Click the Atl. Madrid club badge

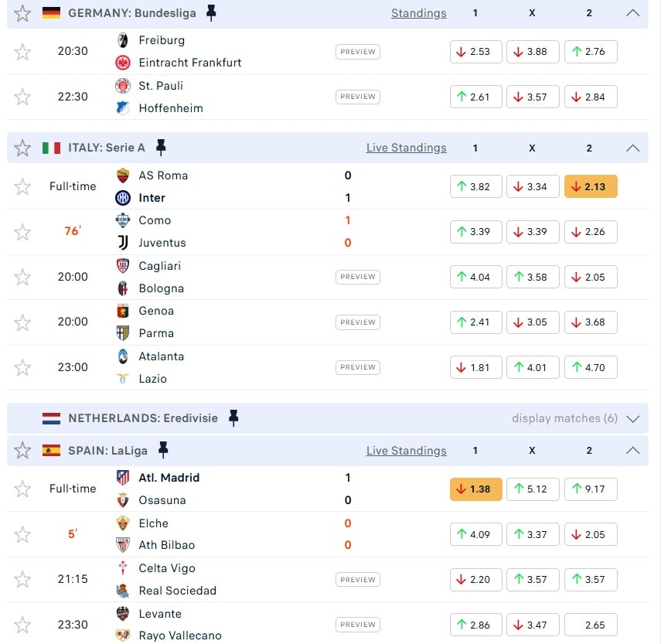point(123,478)
